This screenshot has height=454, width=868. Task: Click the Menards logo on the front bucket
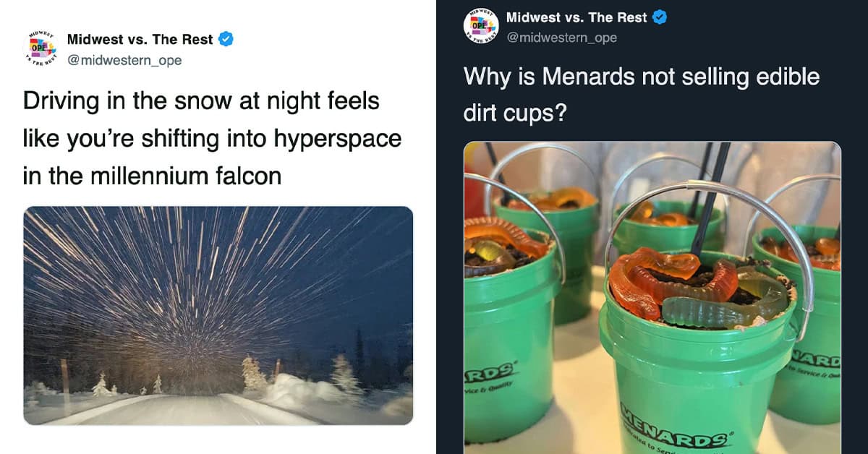pyautogui.click(x=669, y=432)
